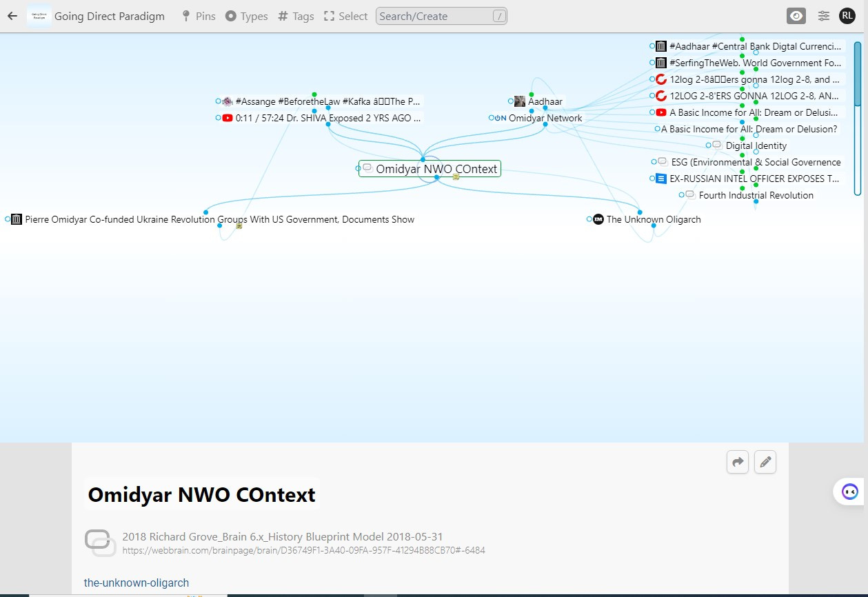Select the Dr. SHIVA Exposed thought
Image resolution: width=868 pixels, height=597 pixels.
pos(328,118)
